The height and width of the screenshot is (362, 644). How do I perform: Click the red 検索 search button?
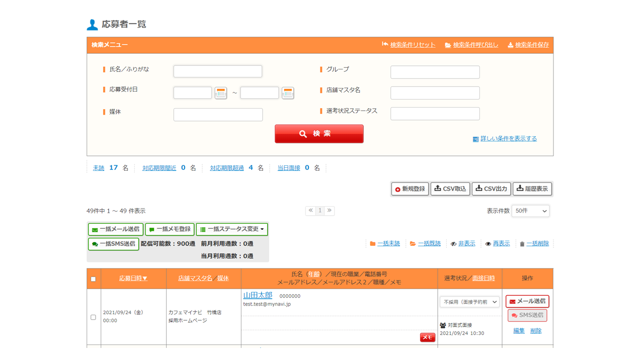[319, 134]
